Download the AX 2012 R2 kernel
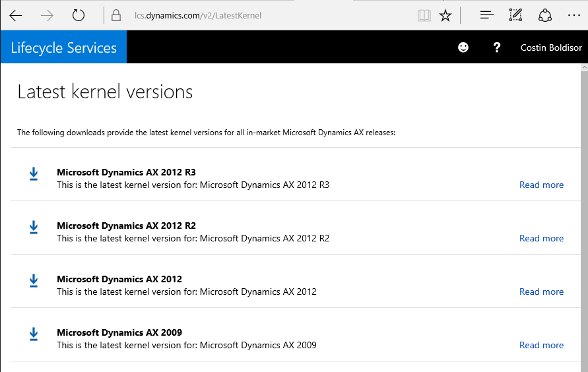Image resolution: width=588 pixels, height=372 pixels. coord(34,227)
